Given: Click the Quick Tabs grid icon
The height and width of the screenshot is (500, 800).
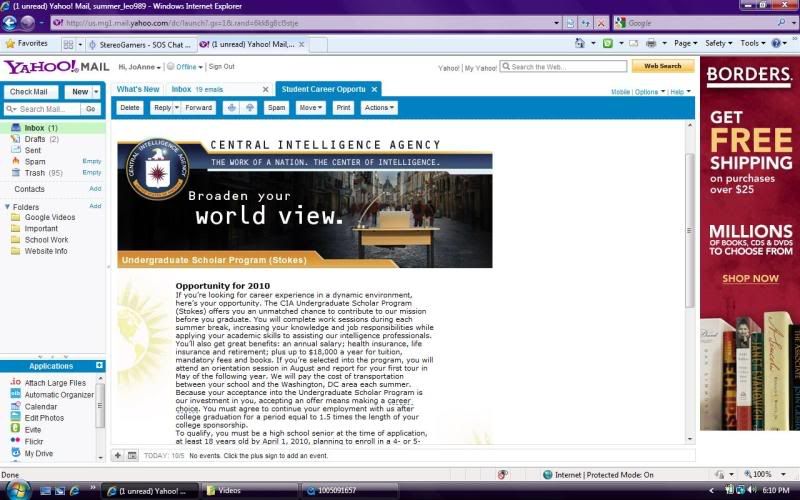Looking at the screenshot, I should click(68, 44).
